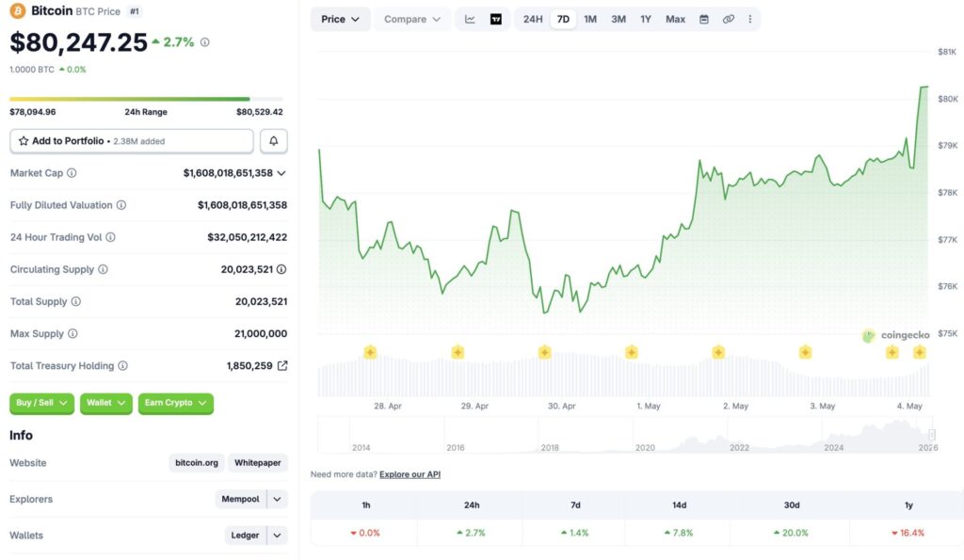This screenshot has width=964, height=560.
Task: Select the 7D chart range
Action: click(563, 19)
